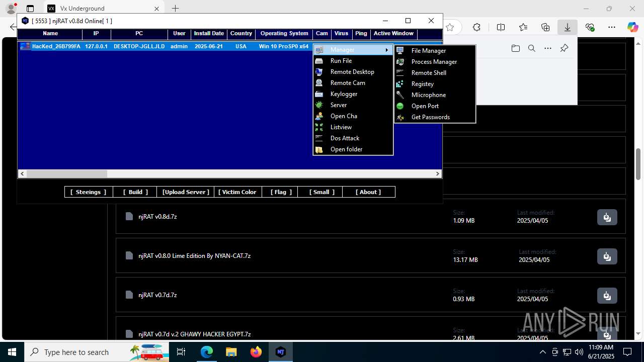
Task: Click the [ About ] button
Action: (368, 192)
